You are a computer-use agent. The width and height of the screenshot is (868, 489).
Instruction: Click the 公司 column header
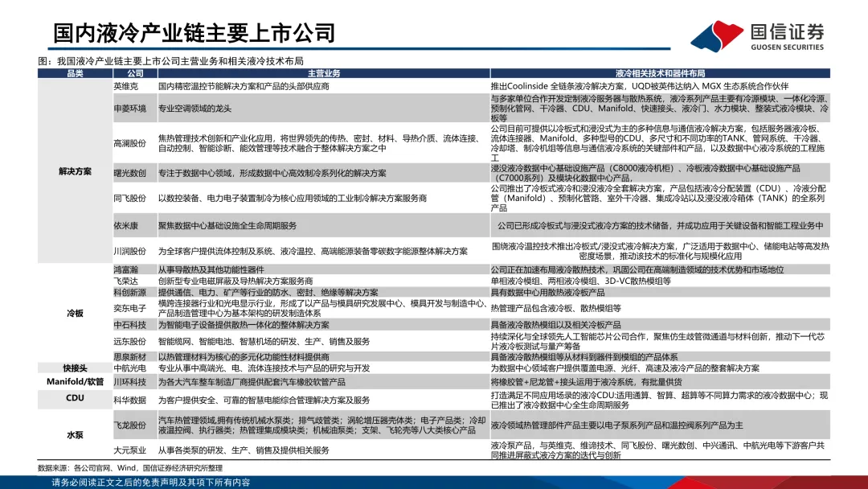[x=135, y=73]
